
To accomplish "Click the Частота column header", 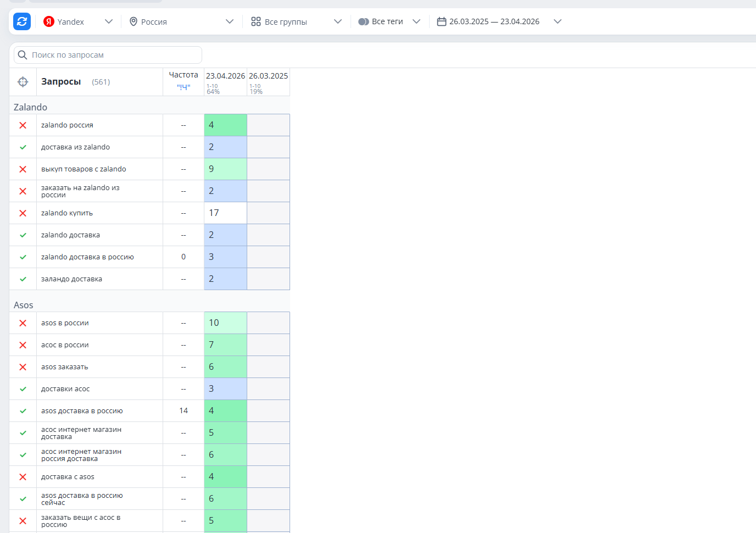I will pos(184,75).
